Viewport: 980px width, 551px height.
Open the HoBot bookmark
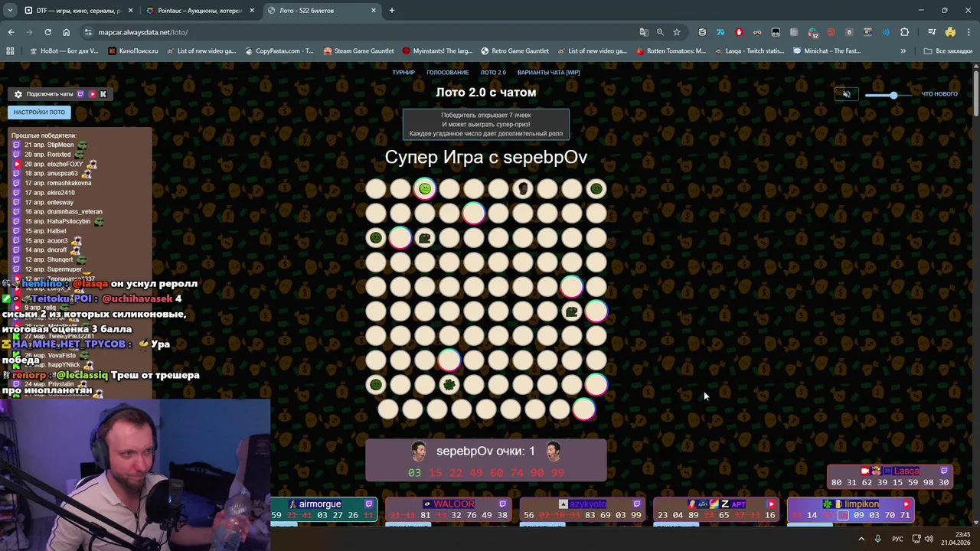[x=63, y=51]
